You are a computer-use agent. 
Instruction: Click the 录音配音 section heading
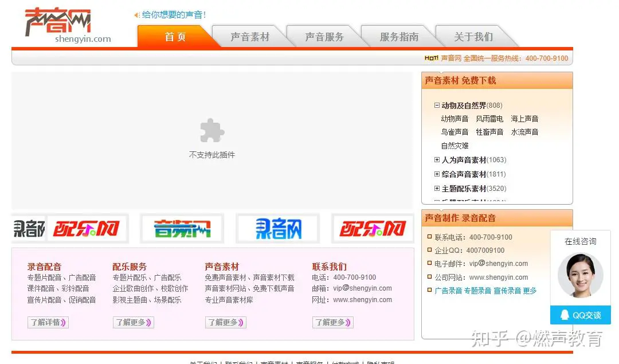pos(44,267)
